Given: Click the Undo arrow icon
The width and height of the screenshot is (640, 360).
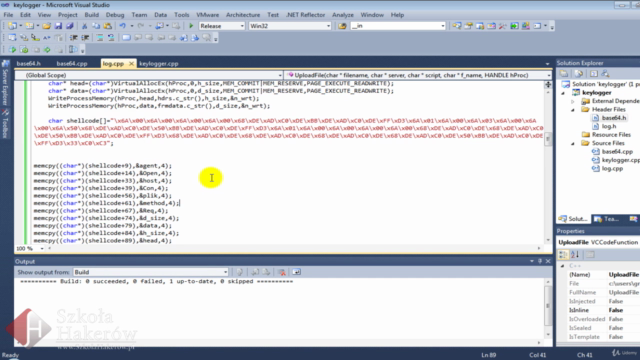Looking at the screenshot, I should click(x=122, y=26).
